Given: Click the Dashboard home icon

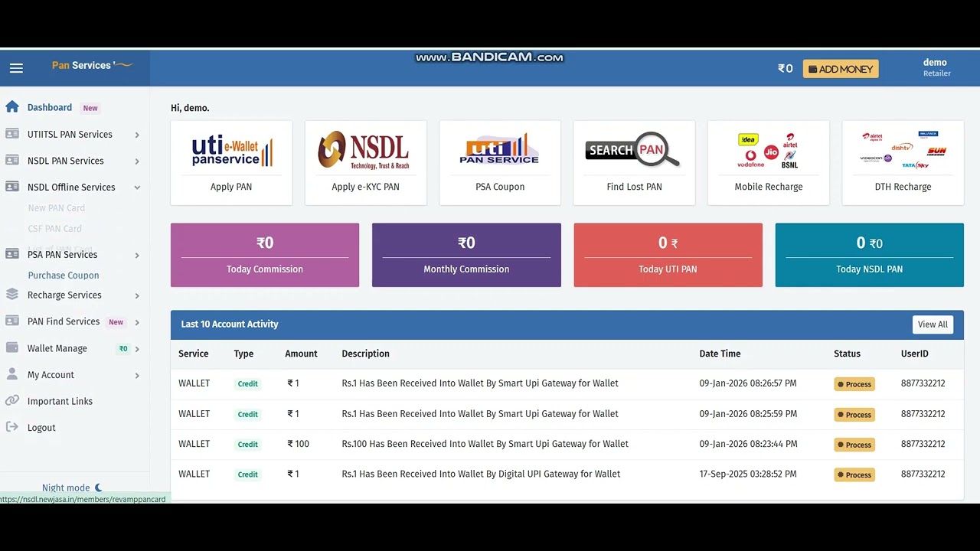Looking at the screenshot, I should pos(12,107).
